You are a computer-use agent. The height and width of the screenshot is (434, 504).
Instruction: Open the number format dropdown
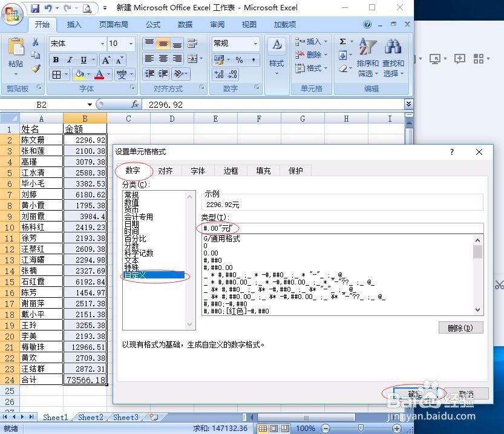pyautogui.click(x=255, y=44)
